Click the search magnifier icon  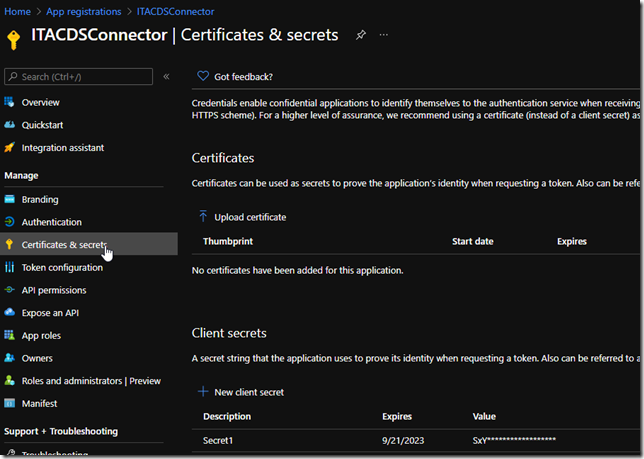(13, 77)
